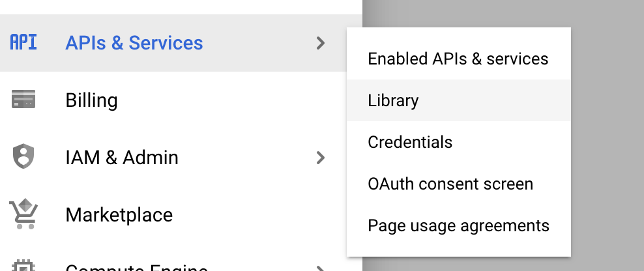Image resolution: width=644 pixels, height=271 pixels.
Task: Go to OAuth consent screen
Action: point(450,184)
